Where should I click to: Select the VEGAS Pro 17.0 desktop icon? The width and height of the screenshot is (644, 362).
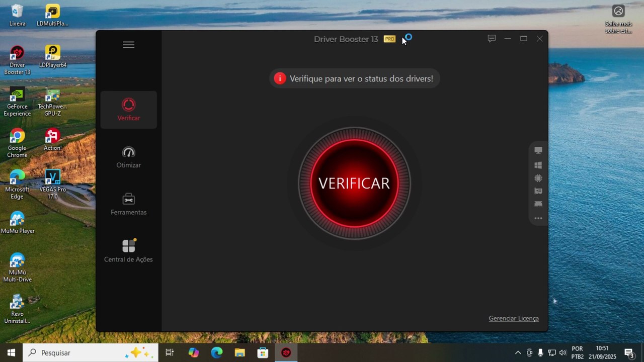(x=52, y=185)
